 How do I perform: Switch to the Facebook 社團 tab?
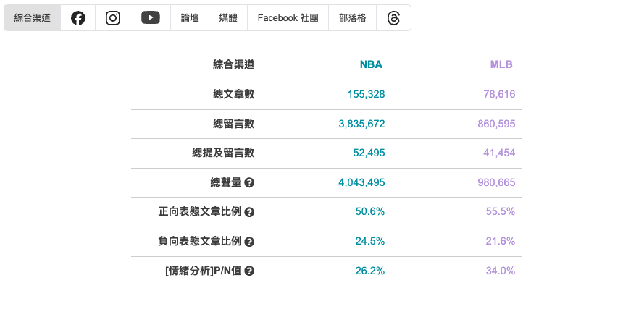tap(288, 18)
